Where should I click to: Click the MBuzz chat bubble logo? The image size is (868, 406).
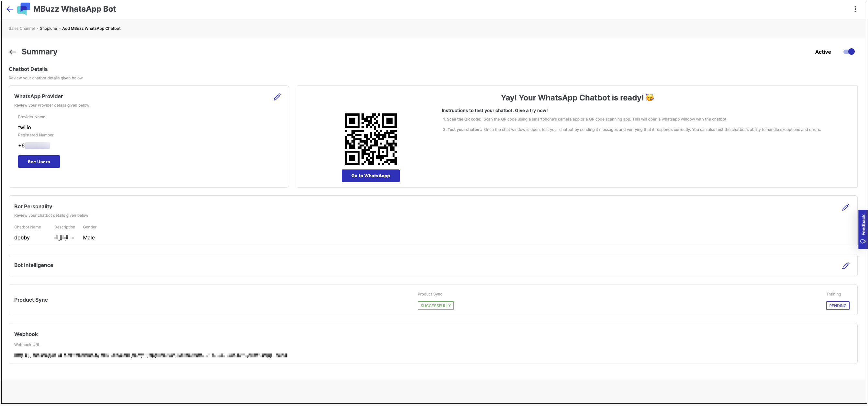coord(24,9)
